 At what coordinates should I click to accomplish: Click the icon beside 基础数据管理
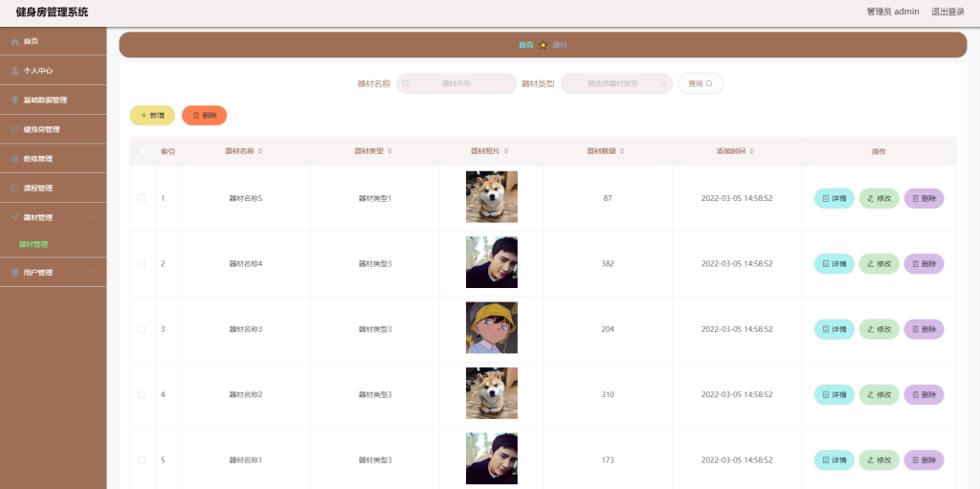tap(15, 100)
